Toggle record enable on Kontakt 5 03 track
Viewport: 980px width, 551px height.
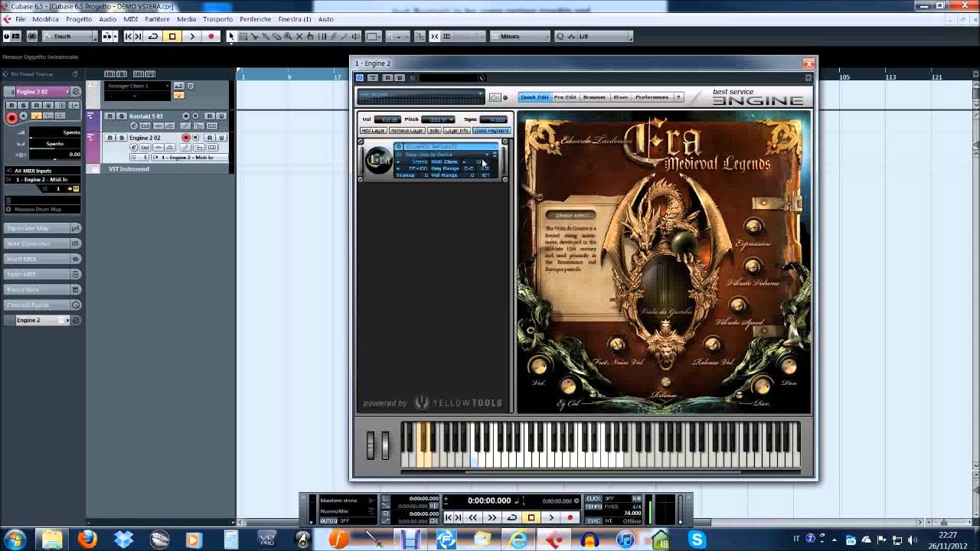click(x=186, y=116)
